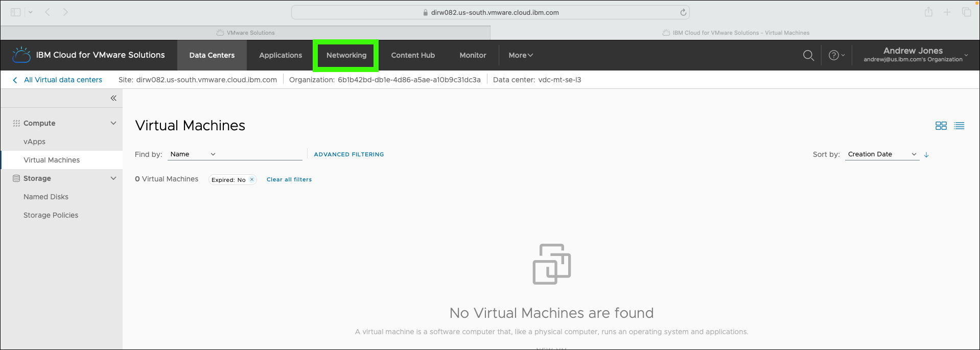Open the Applications tab
Screen dimensions: 980x350
(281, 55)
